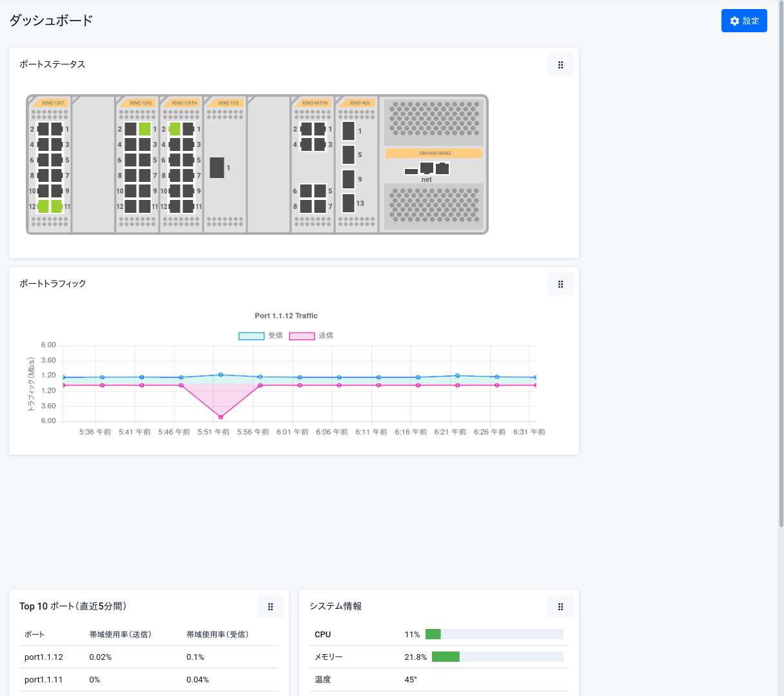Screen dimensions: 784x696
Task: Toggle the 受信 legend series in the chart
Action: [x=251, y=335]
